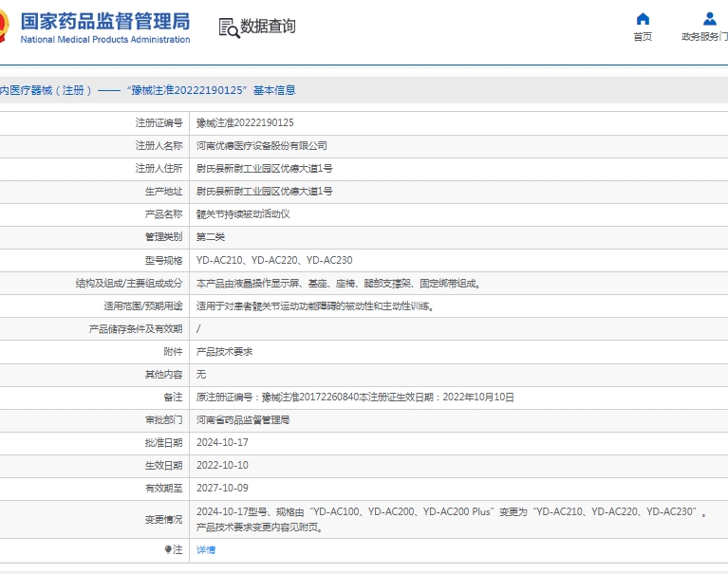Click the 备注 original registration number text
The width and height of the screenshot is (728, 574).
pos(355,398)
